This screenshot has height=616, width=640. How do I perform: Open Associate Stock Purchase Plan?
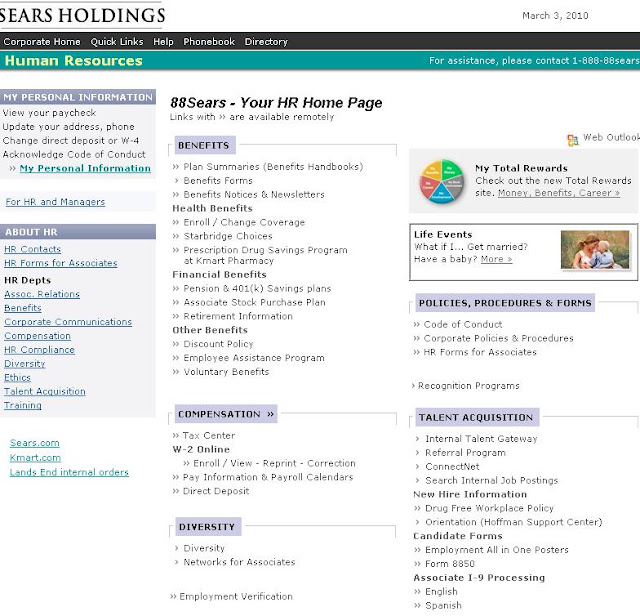pyautogui.click(x=254, y=302)
